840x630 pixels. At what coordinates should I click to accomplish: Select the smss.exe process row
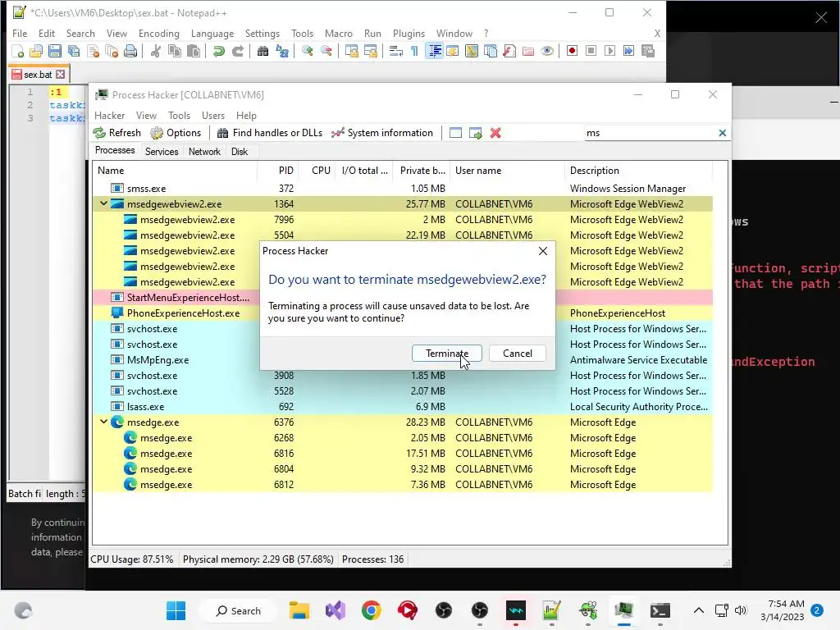point(402,189)
